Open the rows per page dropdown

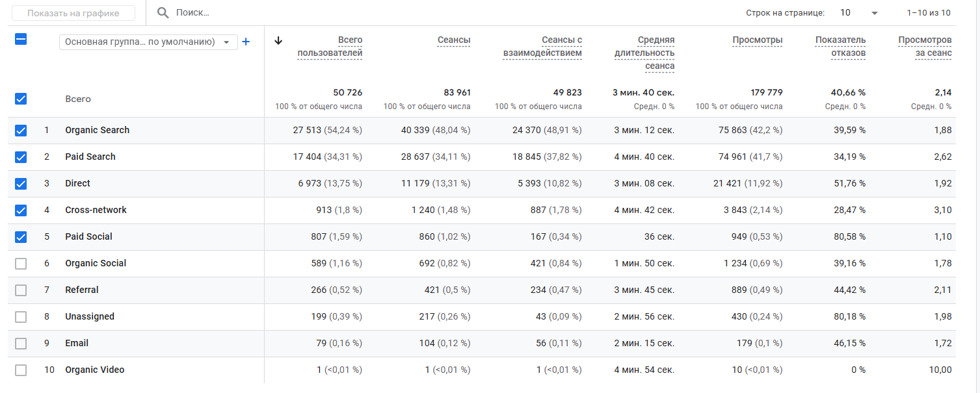click(x=858, y=13)
